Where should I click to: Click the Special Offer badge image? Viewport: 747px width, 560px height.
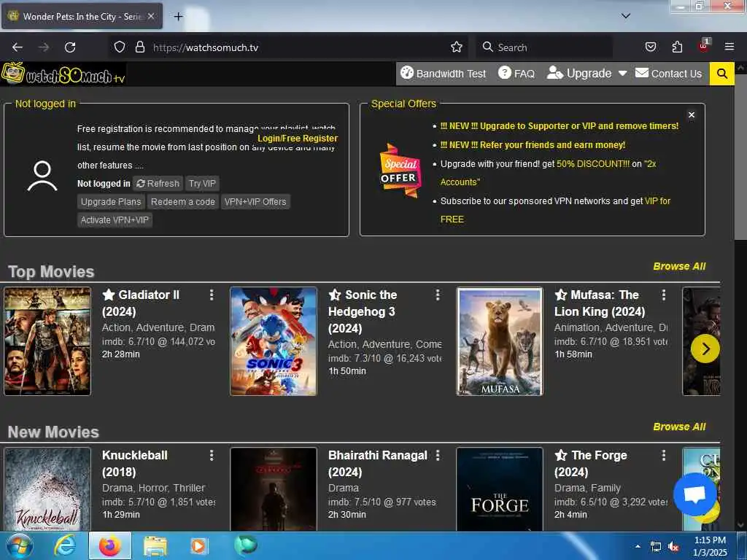click(x=400, y=171)
